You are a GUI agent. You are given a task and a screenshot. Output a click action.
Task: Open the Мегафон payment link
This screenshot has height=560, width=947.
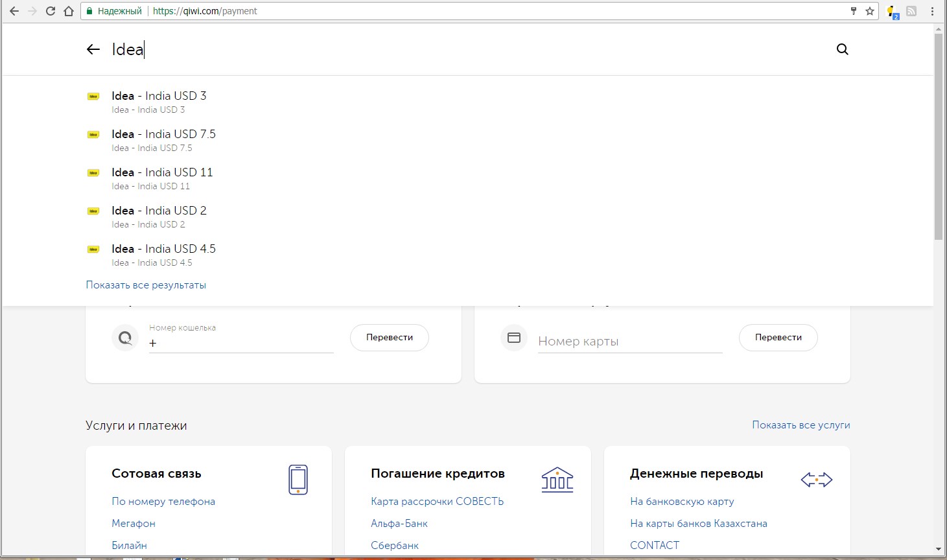coord(134,524)
